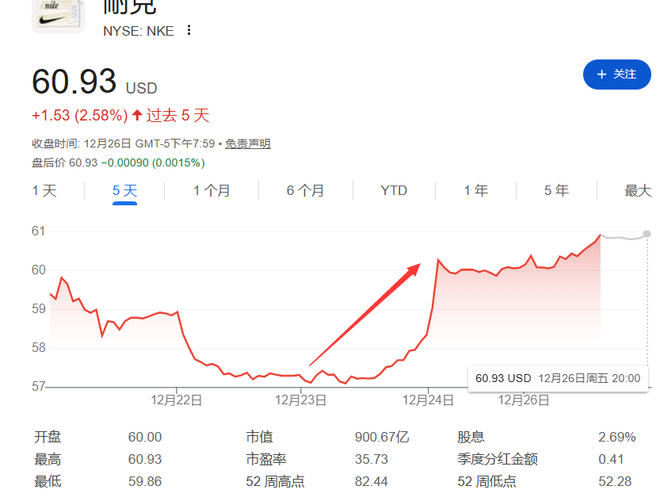Show the 最大 maximum range

637,190
